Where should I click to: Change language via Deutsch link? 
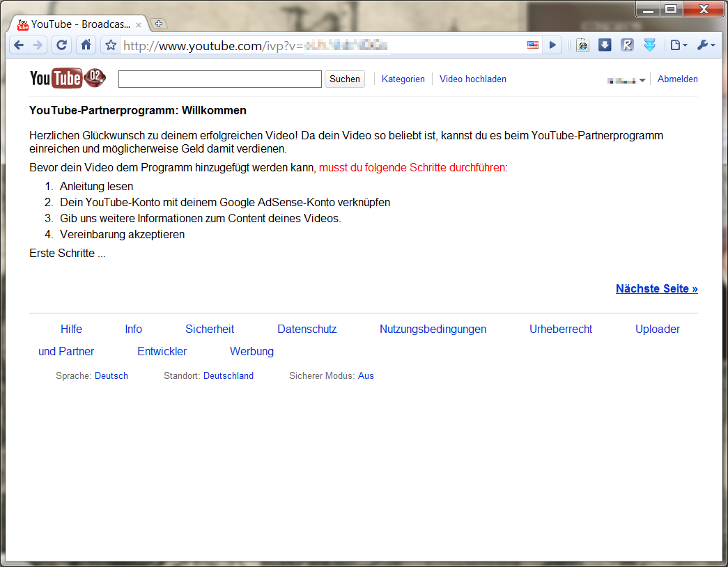[111, 375]
